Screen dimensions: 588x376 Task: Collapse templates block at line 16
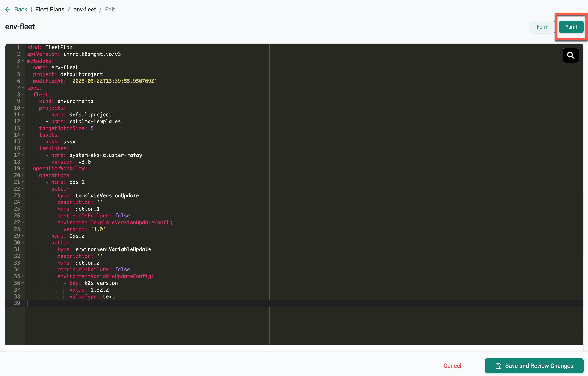point(23,148)
